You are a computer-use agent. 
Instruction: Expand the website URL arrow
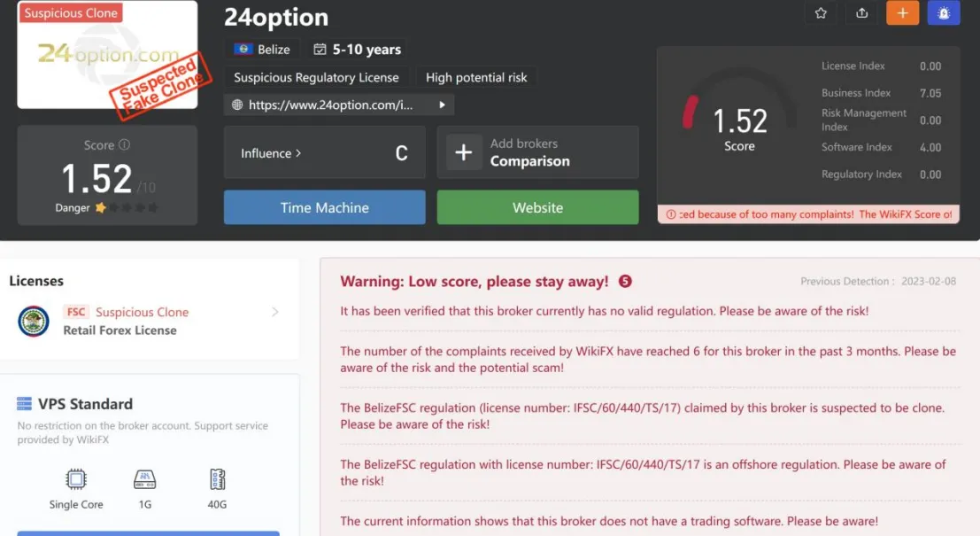coord(442,105)
